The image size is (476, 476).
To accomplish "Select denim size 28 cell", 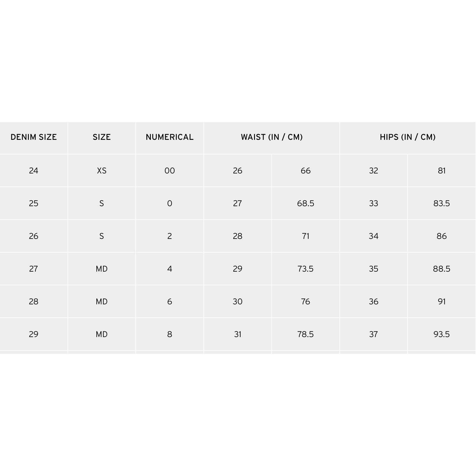I will point(34,301).
